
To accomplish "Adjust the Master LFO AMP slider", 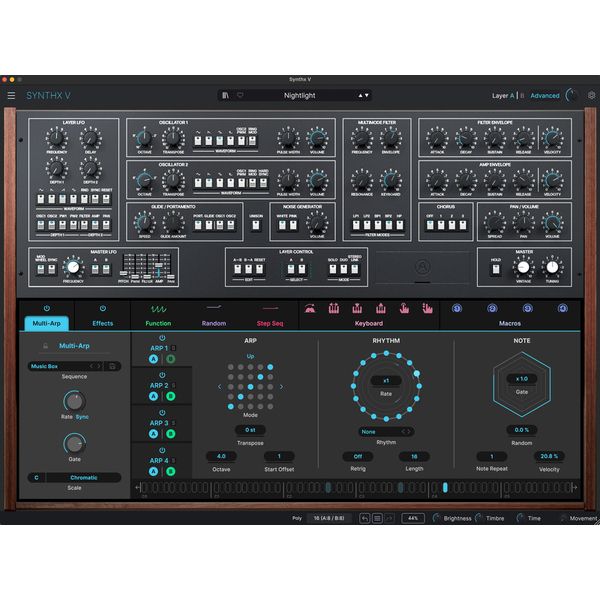I will click(158, 267).
